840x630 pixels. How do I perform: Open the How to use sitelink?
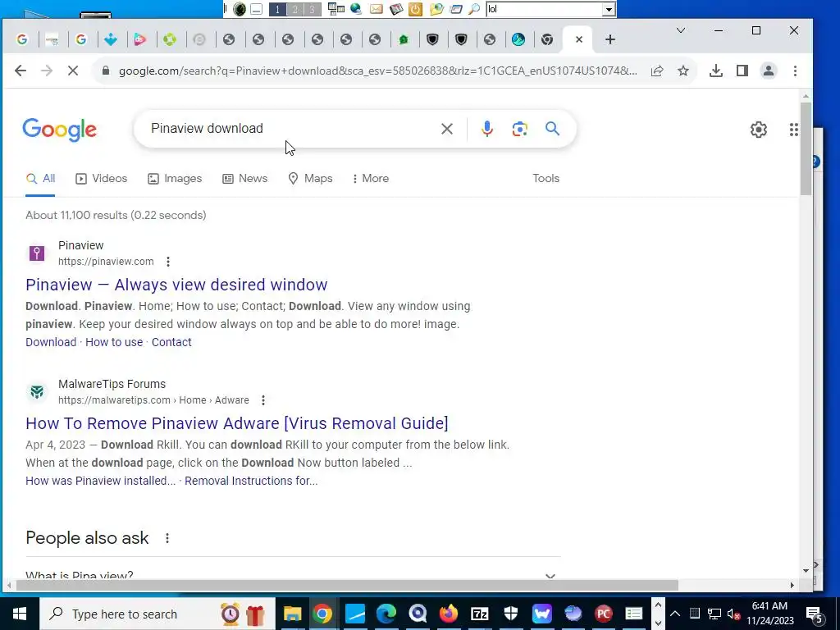(x=114, y=342)
